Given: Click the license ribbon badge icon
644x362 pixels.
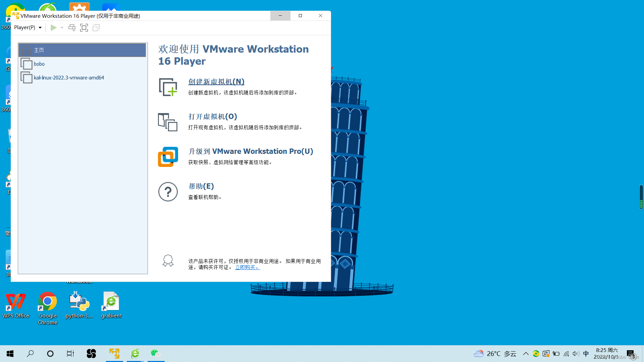Looking at the screenshot, I should coord(168,261).
